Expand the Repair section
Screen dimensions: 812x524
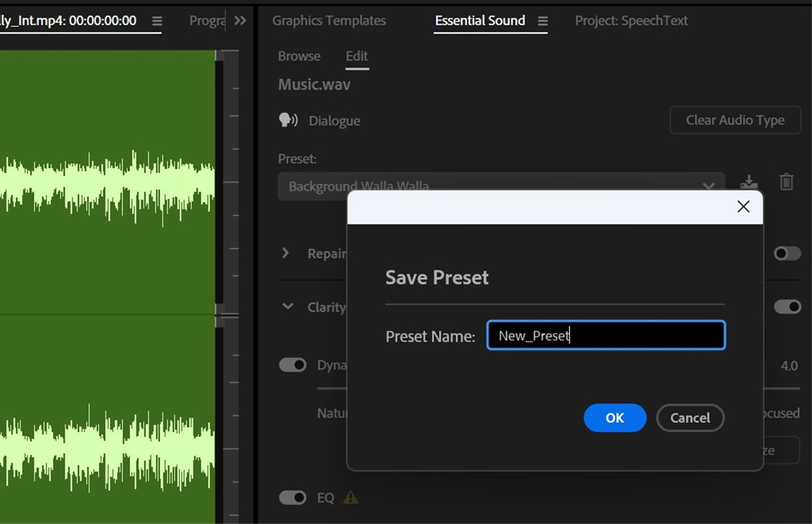tap(286, 253)
